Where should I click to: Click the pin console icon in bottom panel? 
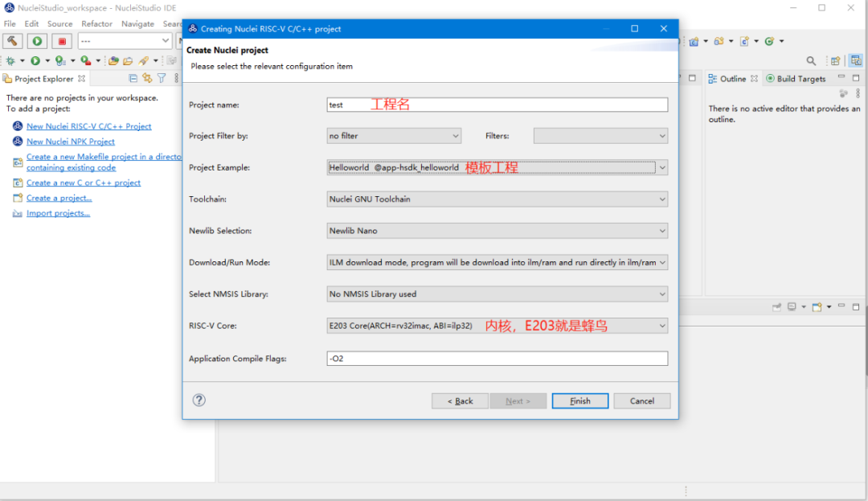[776, 306]
